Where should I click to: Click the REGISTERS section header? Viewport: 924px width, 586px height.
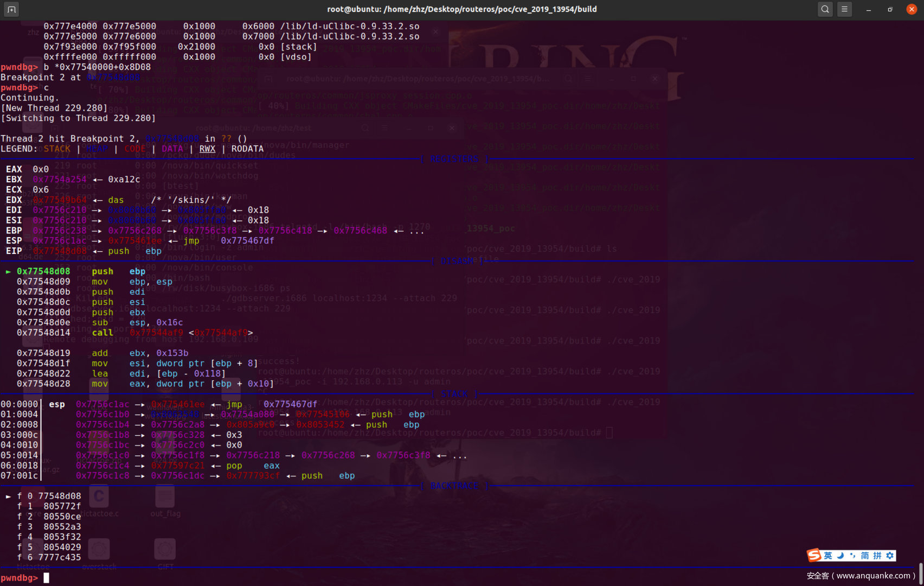[455, 159]
